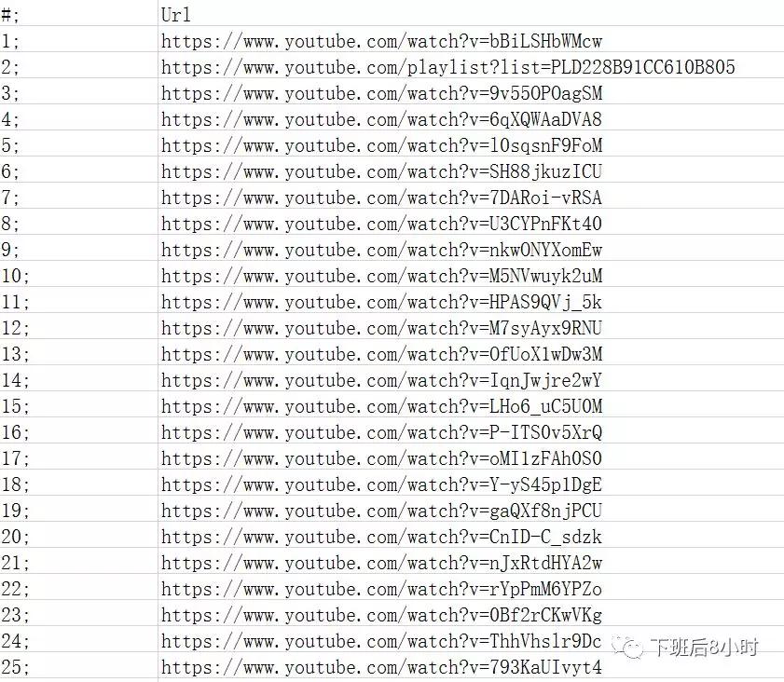Click the URL ending in HPAS9QVj_5k
784x682 pixels.
point(381,302)
